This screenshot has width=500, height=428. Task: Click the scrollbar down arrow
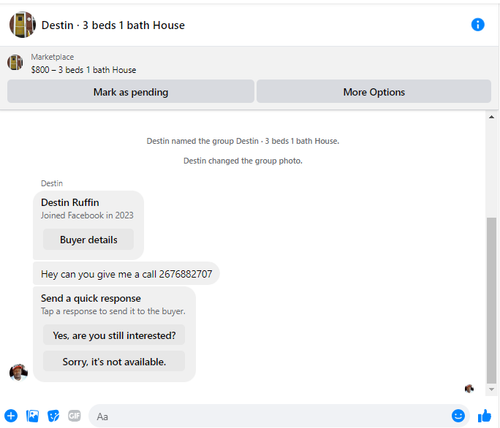(491, 389)
